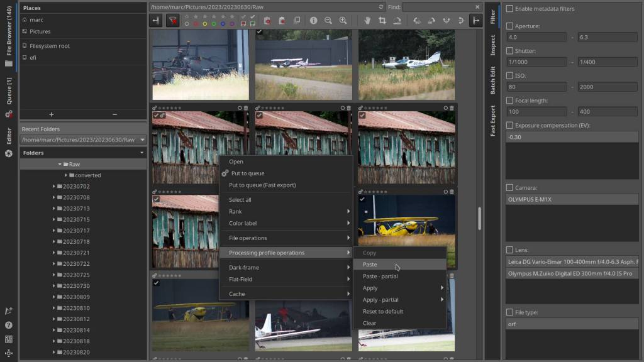Toggle fullscreen icon at sidebar bottom

point(9,353)
